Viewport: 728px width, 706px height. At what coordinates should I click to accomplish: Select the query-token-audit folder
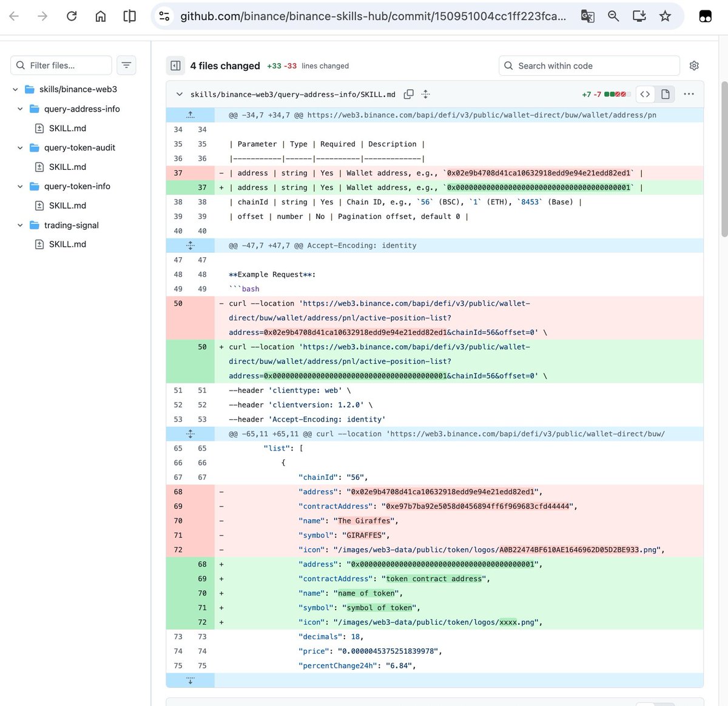click(79, 147)
